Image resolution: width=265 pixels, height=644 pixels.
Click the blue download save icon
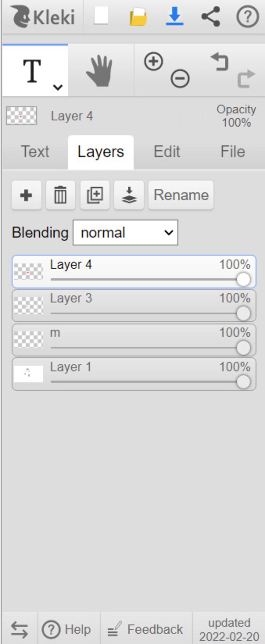(175, 16)
